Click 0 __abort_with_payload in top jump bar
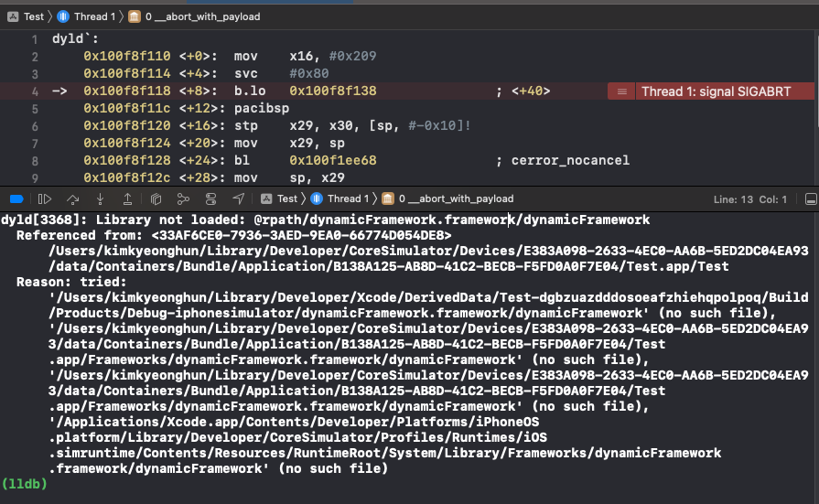 [194, 16]
